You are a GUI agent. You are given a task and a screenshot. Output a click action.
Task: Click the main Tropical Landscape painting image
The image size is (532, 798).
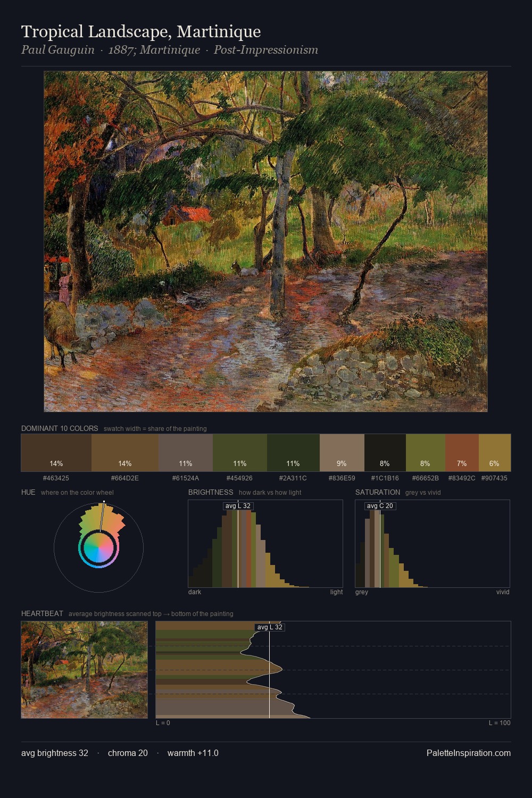coord(265,242)
